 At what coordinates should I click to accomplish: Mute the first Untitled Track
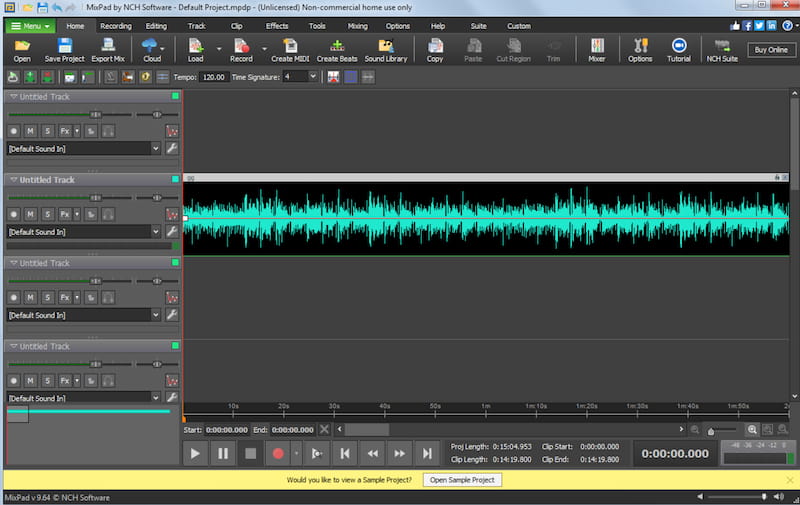(x=30, y=131)
